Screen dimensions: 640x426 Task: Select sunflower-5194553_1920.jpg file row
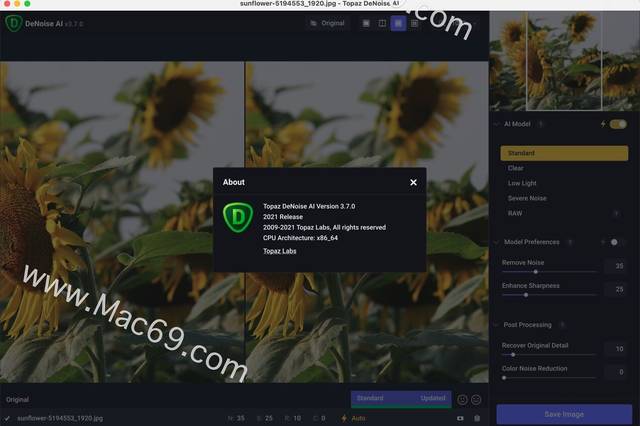(244, 418)
